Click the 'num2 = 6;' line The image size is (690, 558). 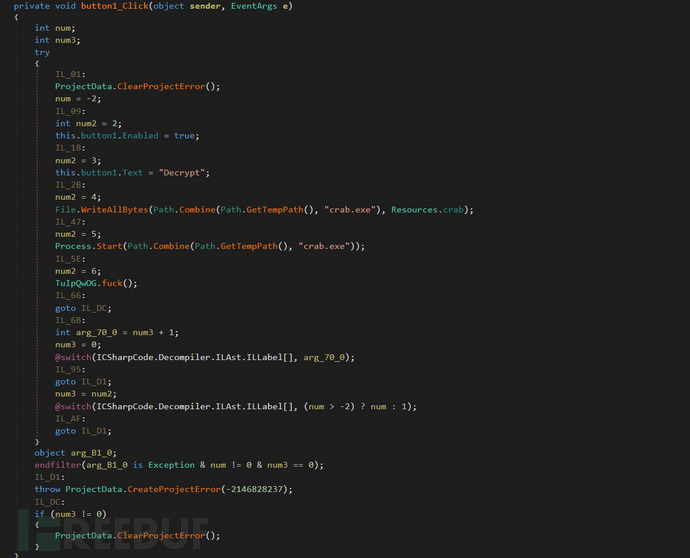78,272
